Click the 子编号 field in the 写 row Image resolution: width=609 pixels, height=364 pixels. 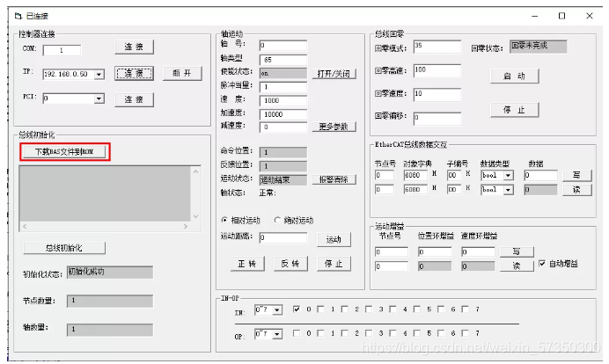pos(453,175)
